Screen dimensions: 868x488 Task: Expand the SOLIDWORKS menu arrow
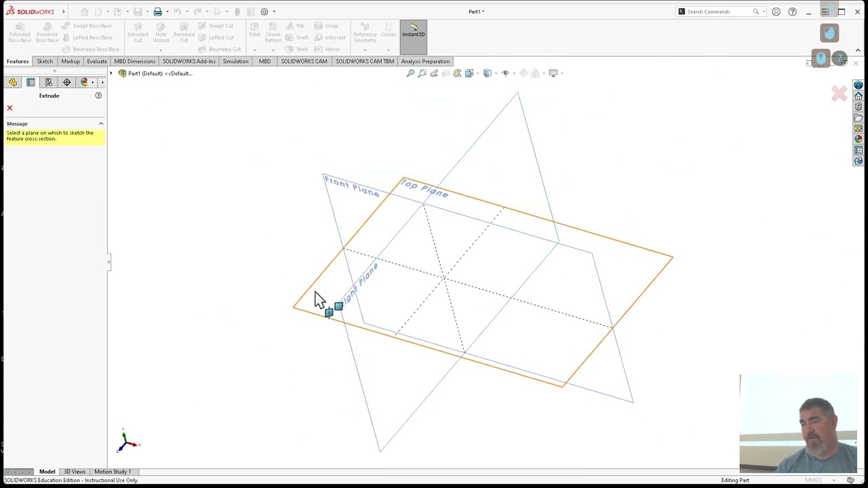click(x=64, y=12)
